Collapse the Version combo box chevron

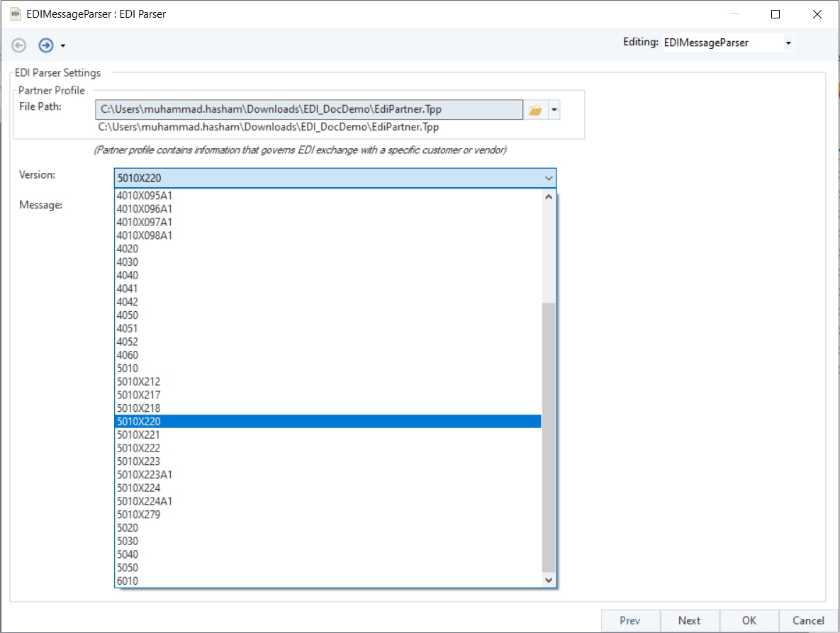(x=548, y=179)
